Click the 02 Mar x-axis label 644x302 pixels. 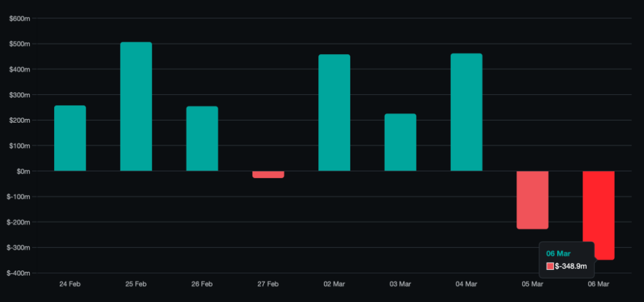(x=334, y=284)
